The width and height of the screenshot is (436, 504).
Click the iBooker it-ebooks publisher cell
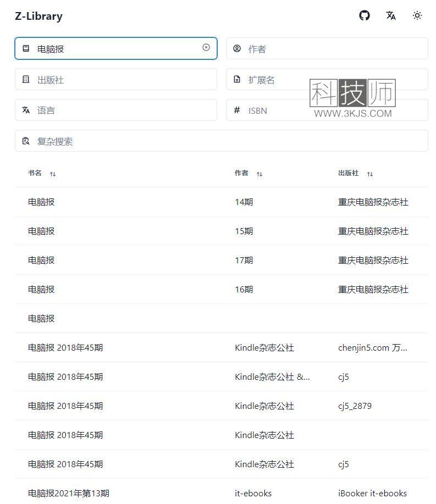tap(373, 494)
